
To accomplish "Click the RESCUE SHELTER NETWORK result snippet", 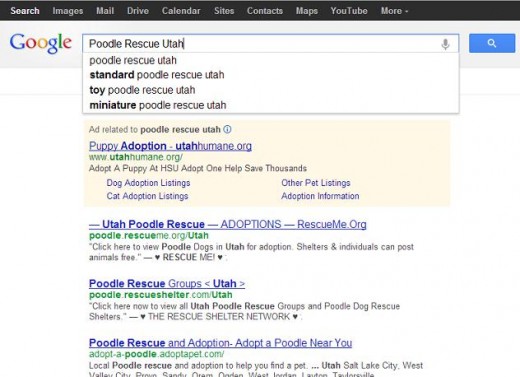I will click(x=244, y=311).
